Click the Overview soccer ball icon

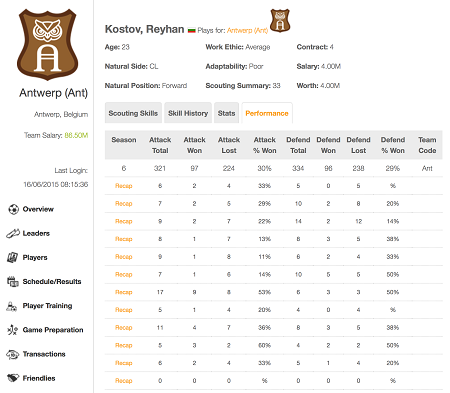[13, 209]
